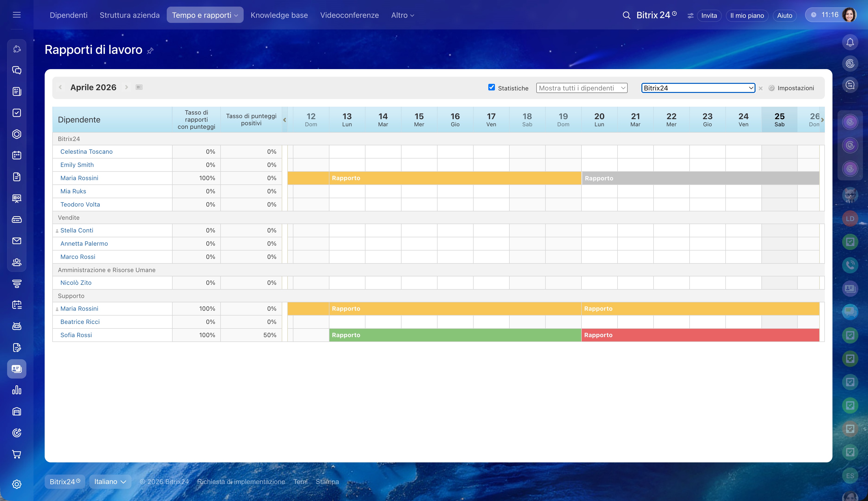Screen dimensions: 868x501
Task: Click the month grid picker icon
Action: [x=139, y=87]
